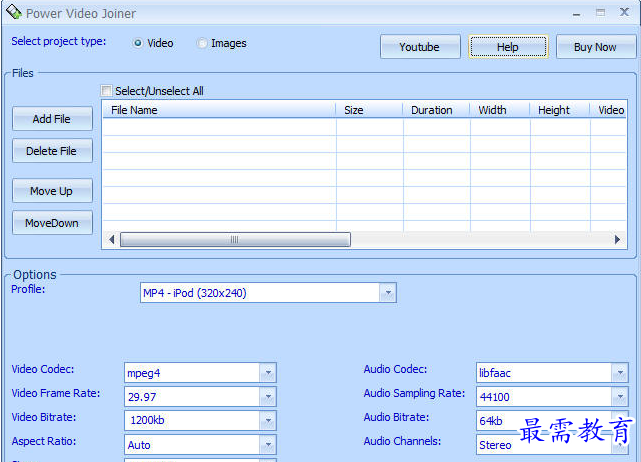This screenshot has width=641, height=462.
Task: Click the 44100 sampling rate value
Action: tap(494, 397)
